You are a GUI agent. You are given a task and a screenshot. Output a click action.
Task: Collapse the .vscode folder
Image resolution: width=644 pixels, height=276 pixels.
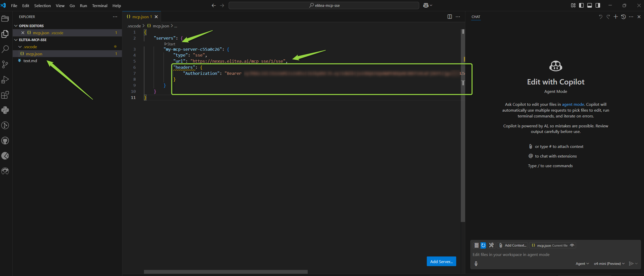click(x=20, y=47)
